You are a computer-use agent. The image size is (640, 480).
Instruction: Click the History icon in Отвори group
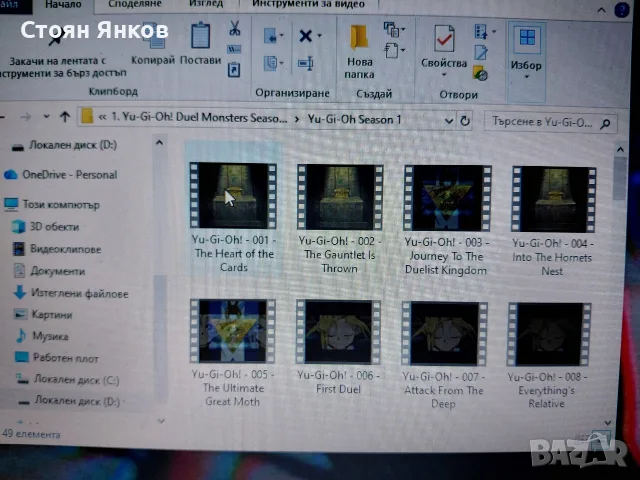coord(480,73)
